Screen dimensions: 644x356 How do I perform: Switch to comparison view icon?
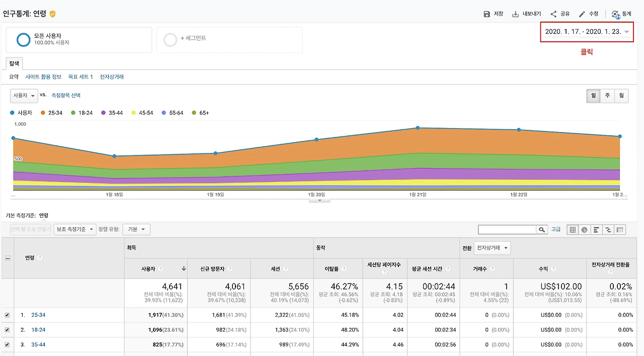click(608, 229)
